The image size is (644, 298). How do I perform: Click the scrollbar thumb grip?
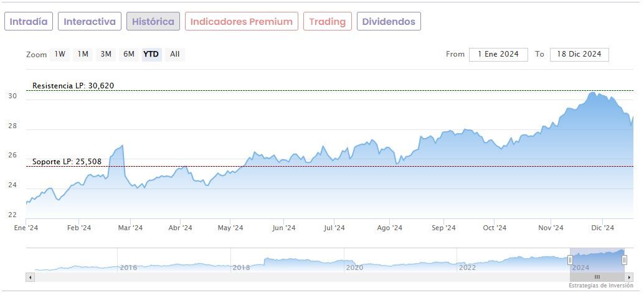click(597, 277)
